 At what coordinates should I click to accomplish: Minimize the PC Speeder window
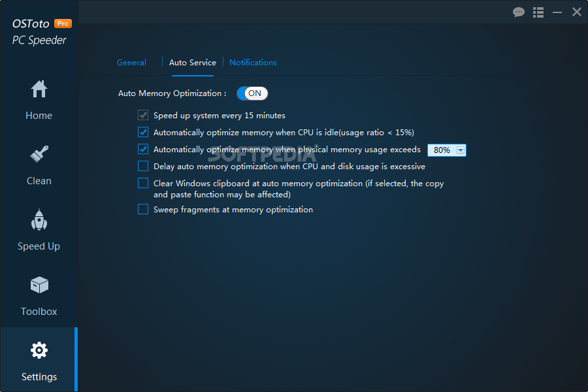click(557, 12)
